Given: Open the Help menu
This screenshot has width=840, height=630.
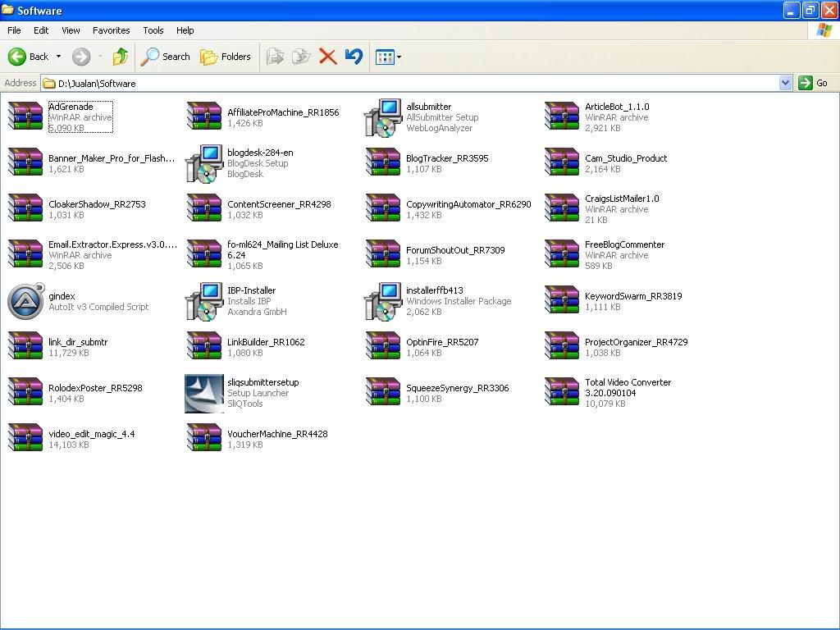Looking at the screenshot, I should pyautogui.click(x=185, y=30).
